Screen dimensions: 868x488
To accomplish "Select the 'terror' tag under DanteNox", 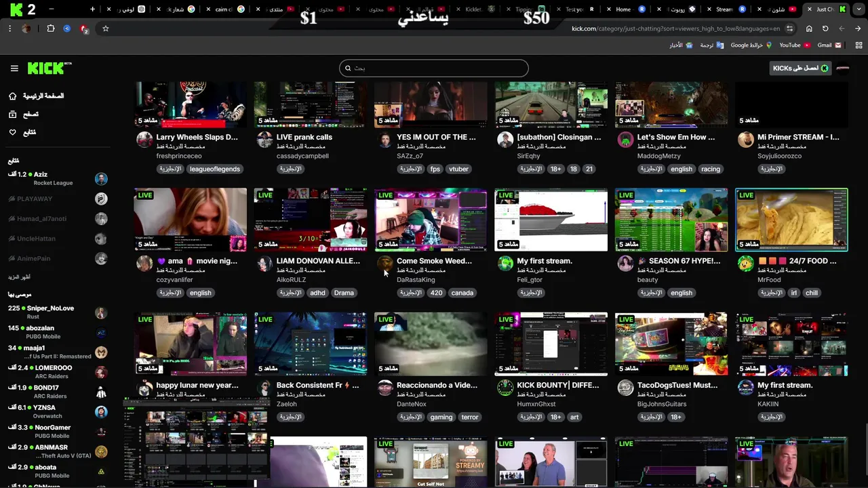I will click(x=470, y=417).
